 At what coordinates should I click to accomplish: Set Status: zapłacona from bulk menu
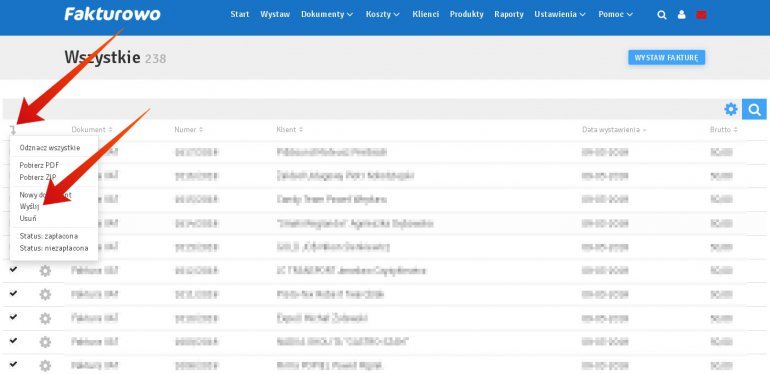pos(49,236)
